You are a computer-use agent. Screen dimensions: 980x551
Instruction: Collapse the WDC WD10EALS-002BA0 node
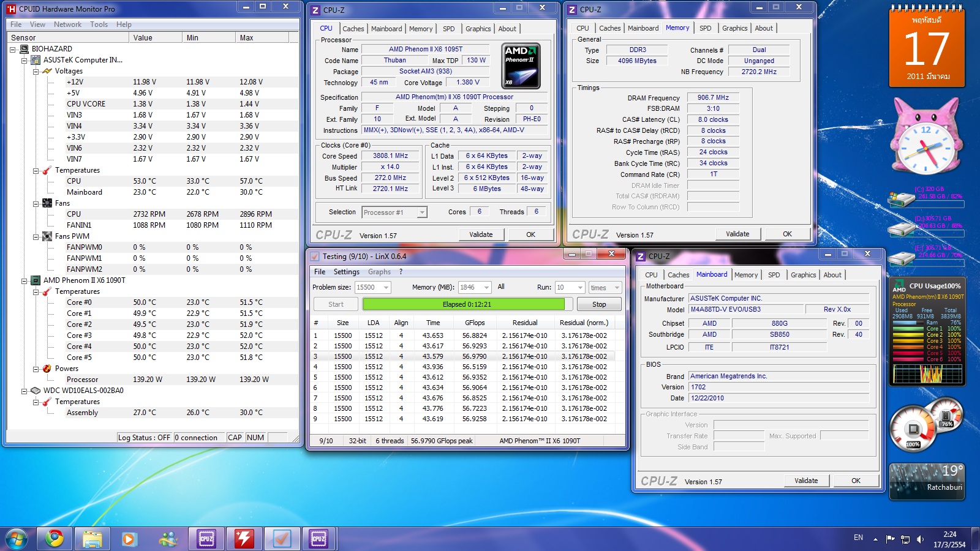(x=24, y=391)
